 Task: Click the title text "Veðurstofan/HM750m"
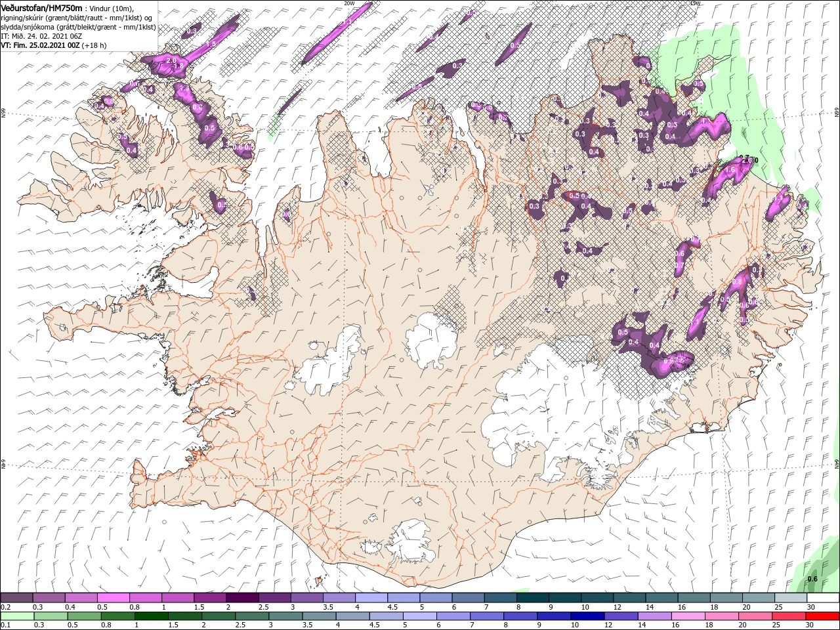click(42, 7)
